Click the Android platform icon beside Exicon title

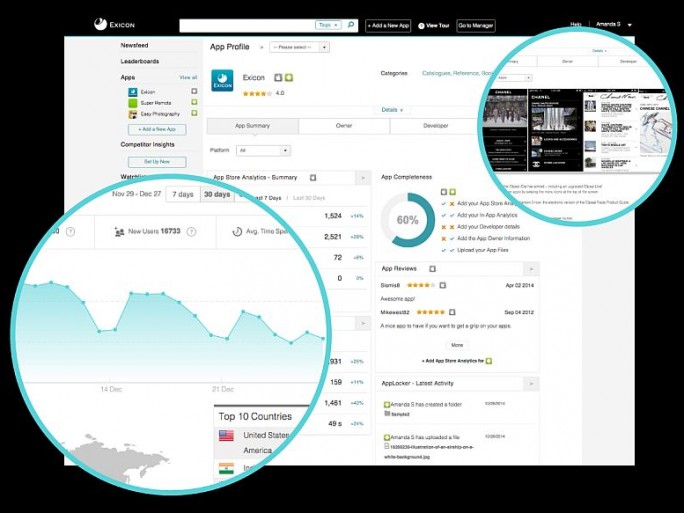tap(289, 78)
